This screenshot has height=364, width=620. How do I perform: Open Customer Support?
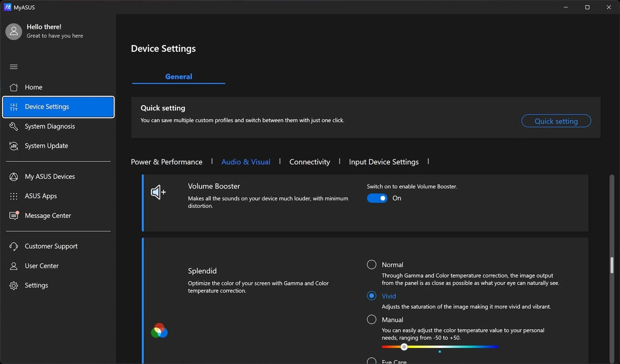58,246
